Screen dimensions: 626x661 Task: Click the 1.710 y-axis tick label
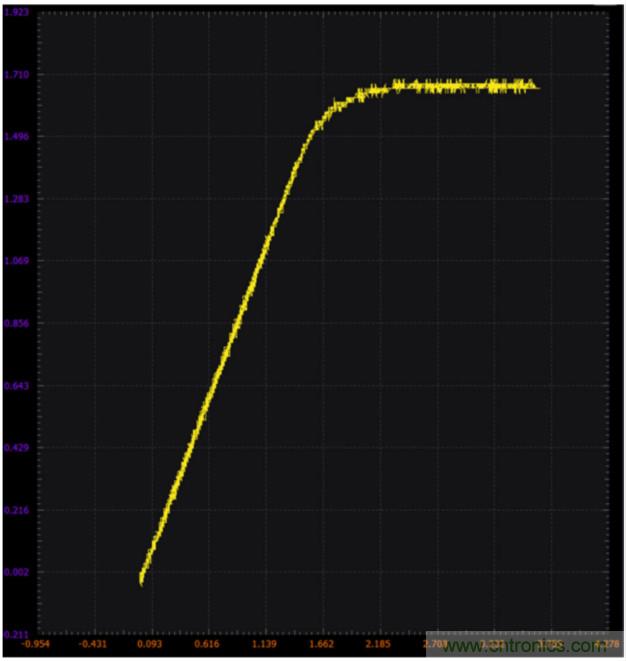point(17,75)
